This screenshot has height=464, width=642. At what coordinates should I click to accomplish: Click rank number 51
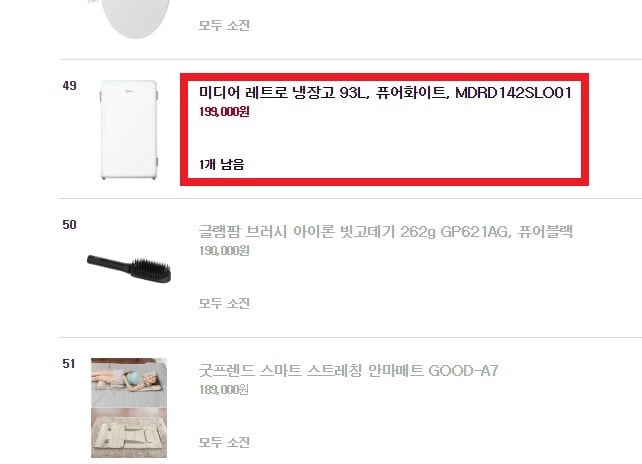69,363
